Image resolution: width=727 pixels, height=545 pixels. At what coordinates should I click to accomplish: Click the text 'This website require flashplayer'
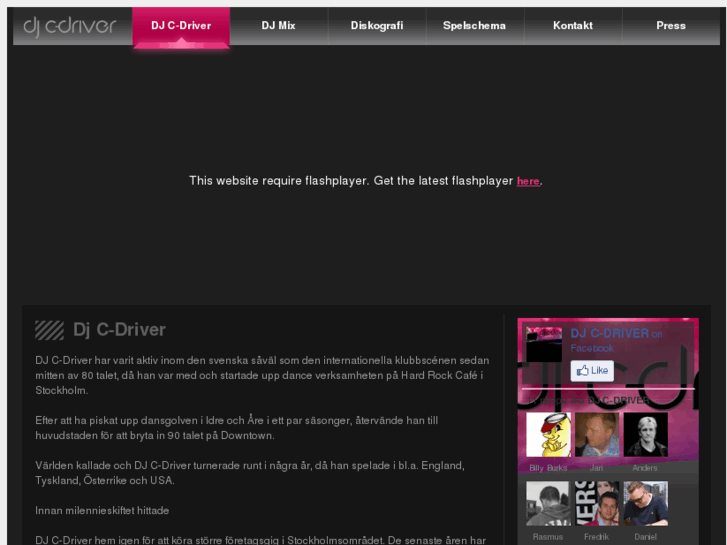pos(279,181)
